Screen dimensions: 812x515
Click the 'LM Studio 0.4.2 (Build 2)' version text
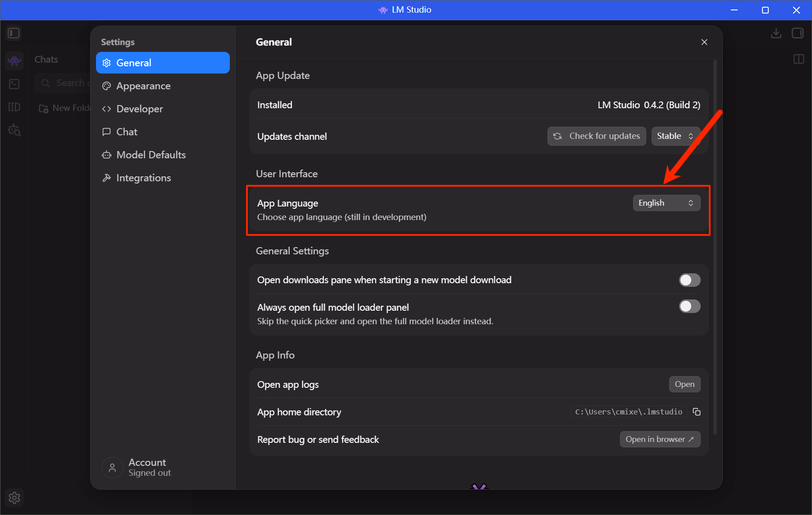click(649, 105)
